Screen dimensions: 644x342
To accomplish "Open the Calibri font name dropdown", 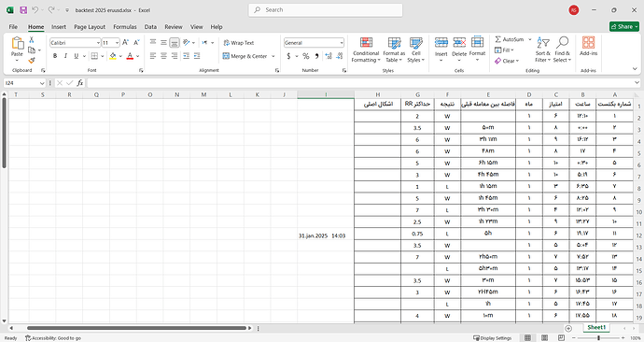I will pyautogui.click(x=98, y=43).
